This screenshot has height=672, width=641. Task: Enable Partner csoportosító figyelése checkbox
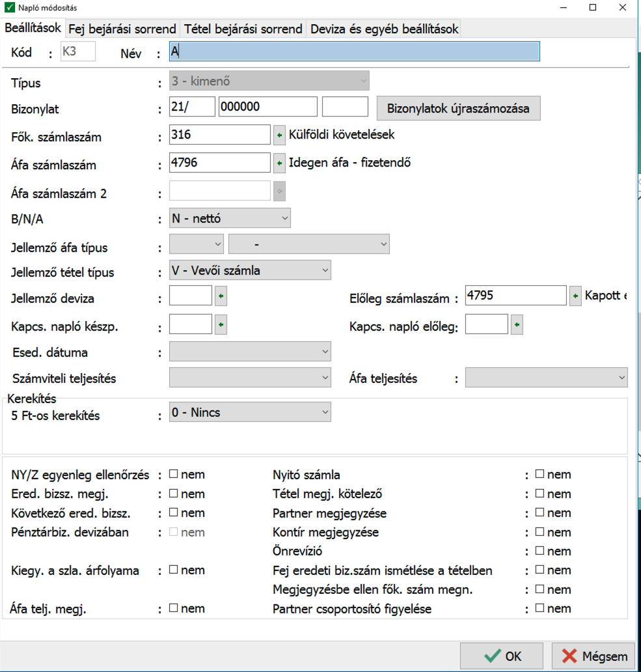pyautogui.click(x=540, y=608)
